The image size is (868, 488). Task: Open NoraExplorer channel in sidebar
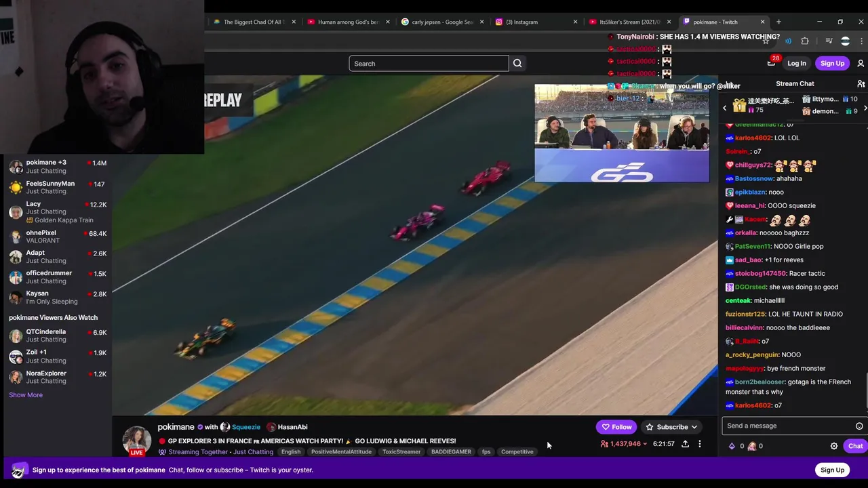58,377
